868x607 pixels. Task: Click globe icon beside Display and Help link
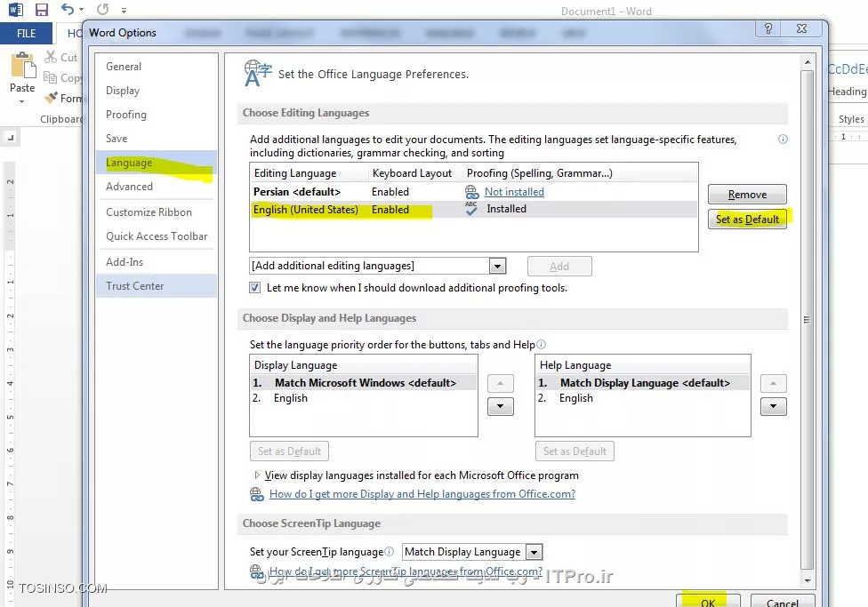tap(256, 494)
